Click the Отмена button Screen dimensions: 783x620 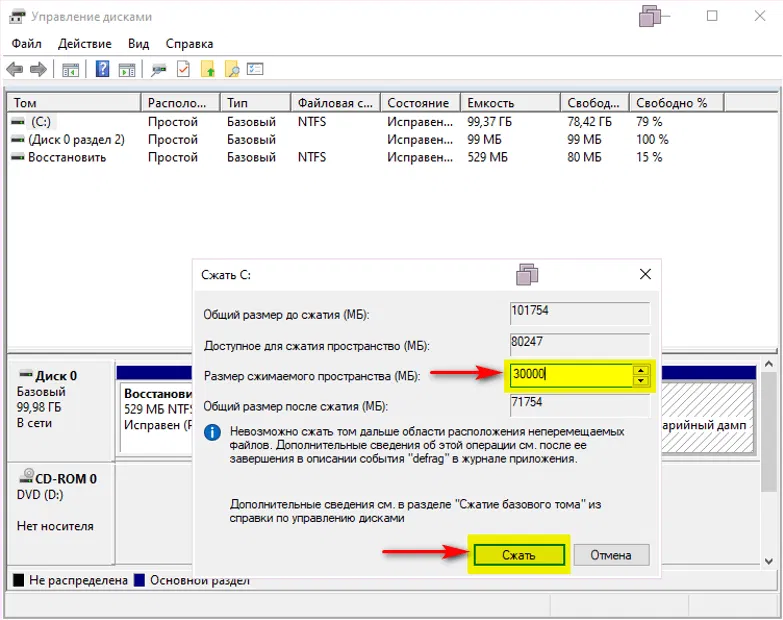(611, 555)
